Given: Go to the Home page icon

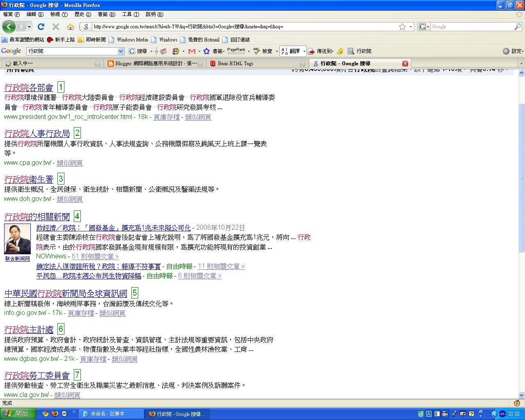Looking at the screenshot, I should tap(71, 27).
